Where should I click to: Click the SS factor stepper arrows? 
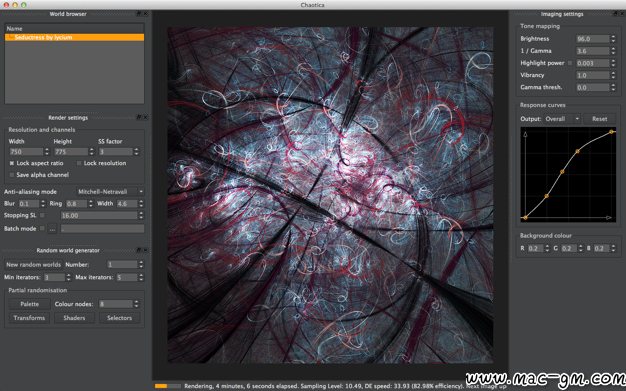point(136,152)
